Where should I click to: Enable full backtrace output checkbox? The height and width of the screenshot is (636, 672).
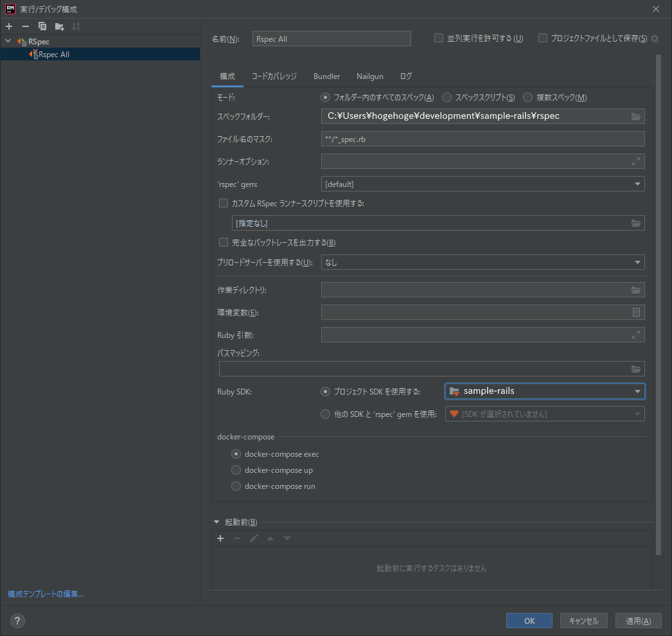[224, 243]
